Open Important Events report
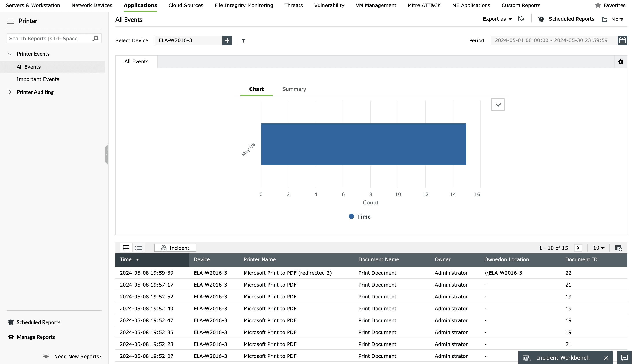 38,79
